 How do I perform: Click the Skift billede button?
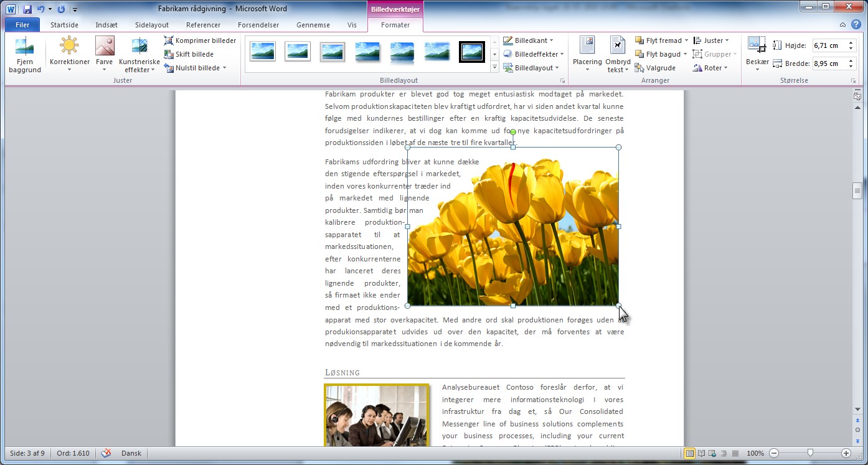189,54
